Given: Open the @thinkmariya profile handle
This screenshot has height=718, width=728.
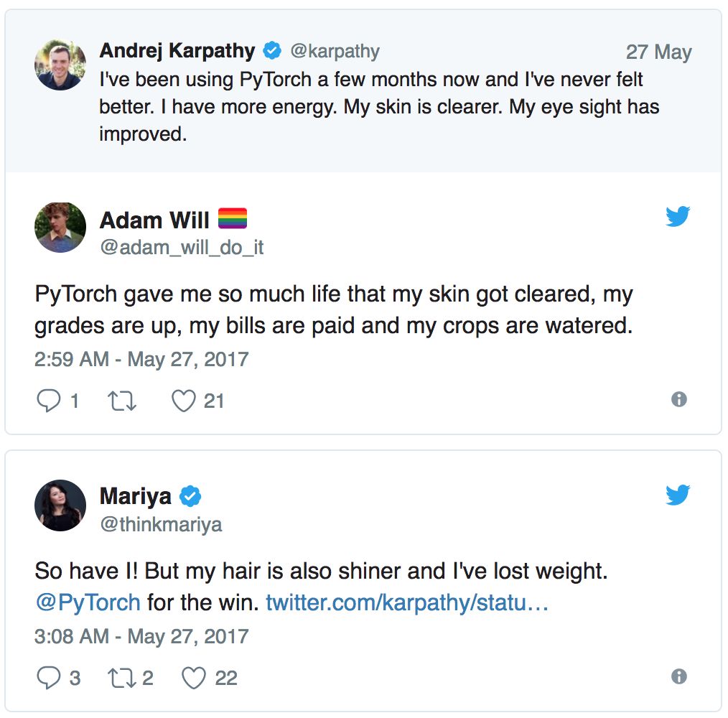Looking at the screenshot, I should click(x=161, y=525).
